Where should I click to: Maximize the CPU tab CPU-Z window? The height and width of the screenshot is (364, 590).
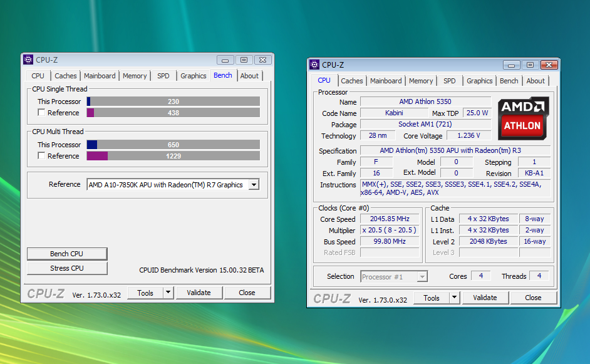tap(530, 65)
